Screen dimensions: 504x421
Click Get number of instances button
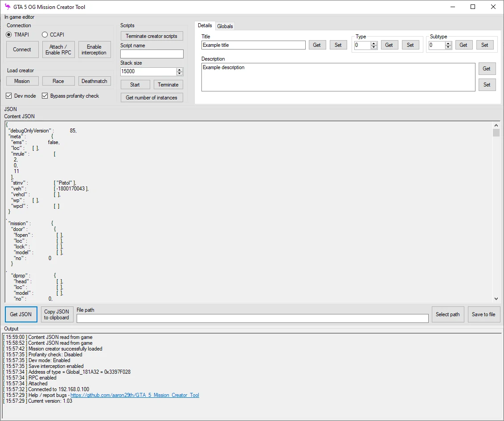tap(152, 98)
